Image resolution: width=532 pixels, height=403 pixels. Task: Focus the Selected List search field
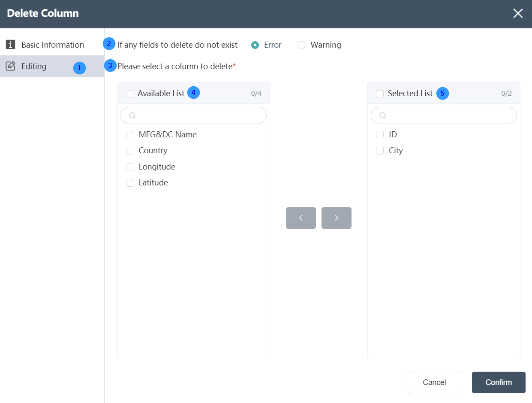tap(444, 115)
